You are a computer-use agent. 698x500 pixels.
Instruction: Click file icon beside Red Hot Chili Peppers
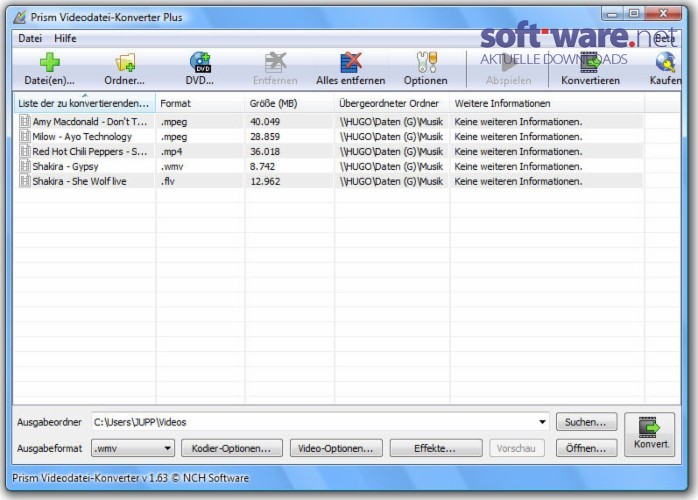[x=24, y=151]
